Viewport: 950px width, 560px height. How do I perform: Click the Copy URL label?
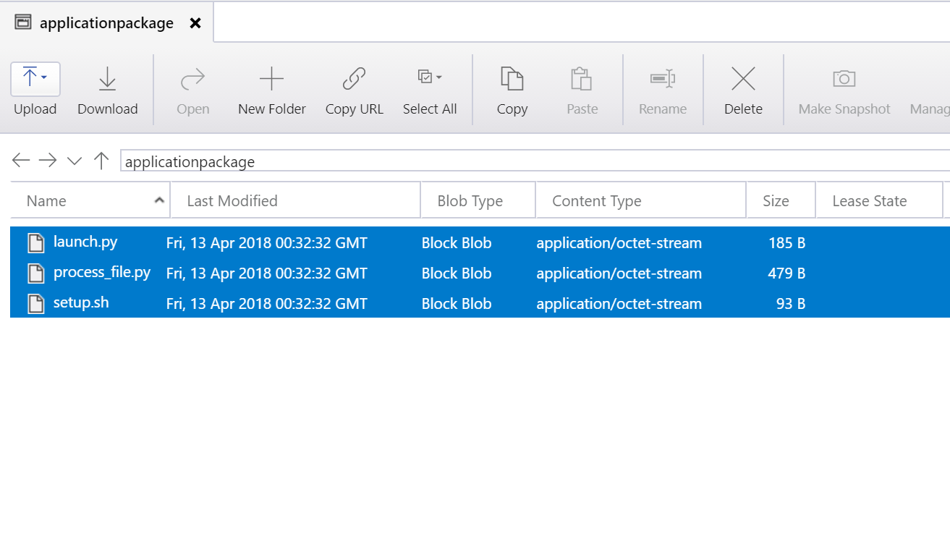[355, 109]
